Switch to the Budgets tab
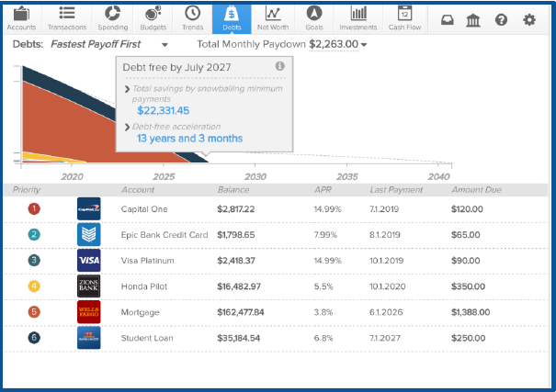This screenshot has height=392, width=556. coord(153,19)
